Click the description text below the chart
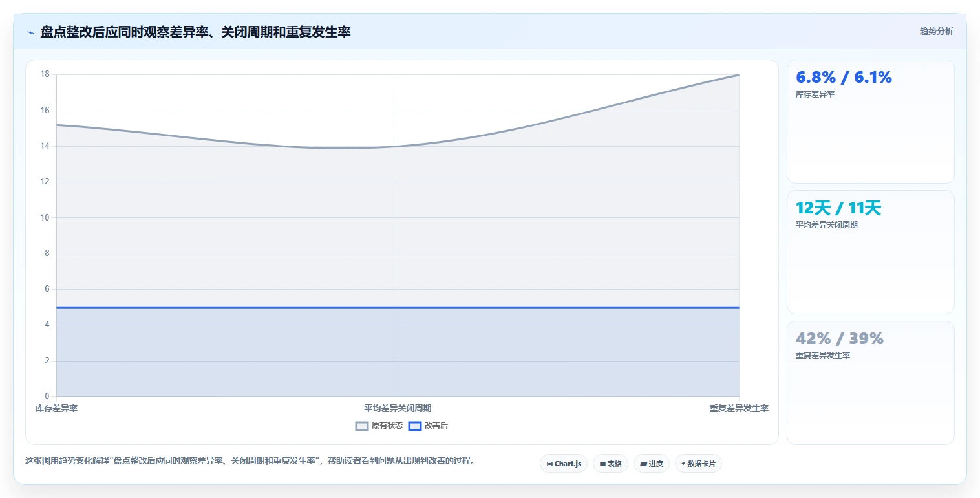The image size is (980, 498). pos(250,461)
